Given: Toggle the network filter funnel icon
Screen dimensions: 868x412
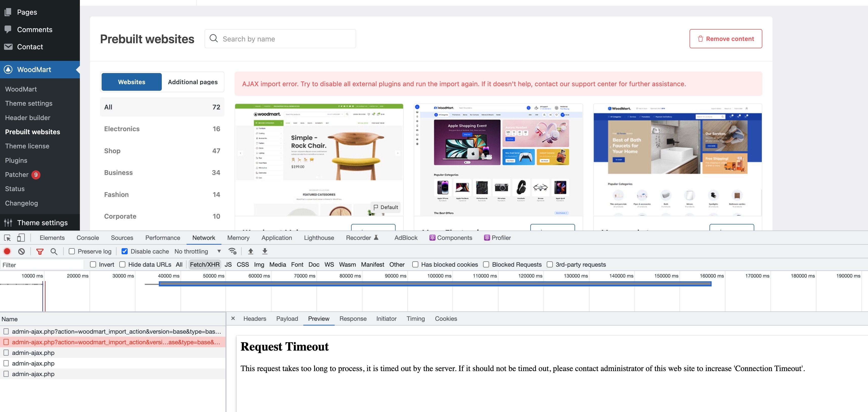Looking at the screenshot, I should coord(40,251).
